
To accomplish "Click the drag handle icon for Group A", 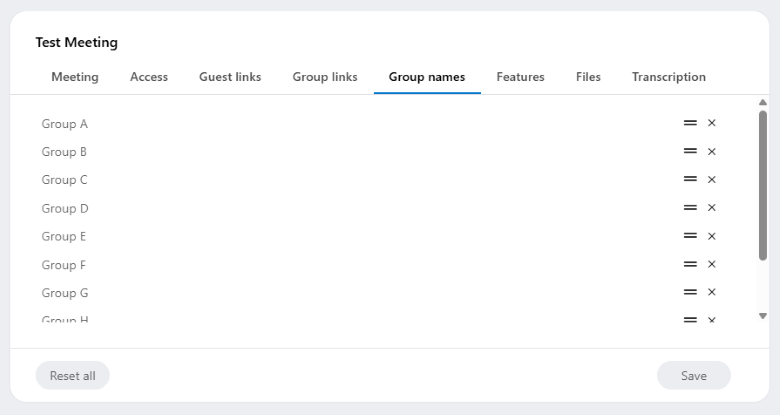I will click(x=690, y=123).
